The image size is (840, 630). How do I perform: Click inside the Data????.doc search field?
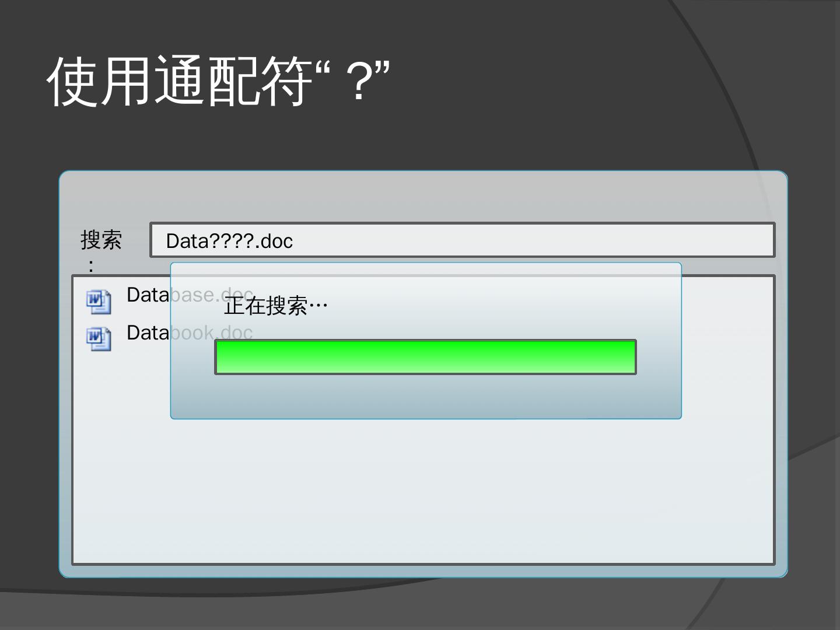(462, 240)
